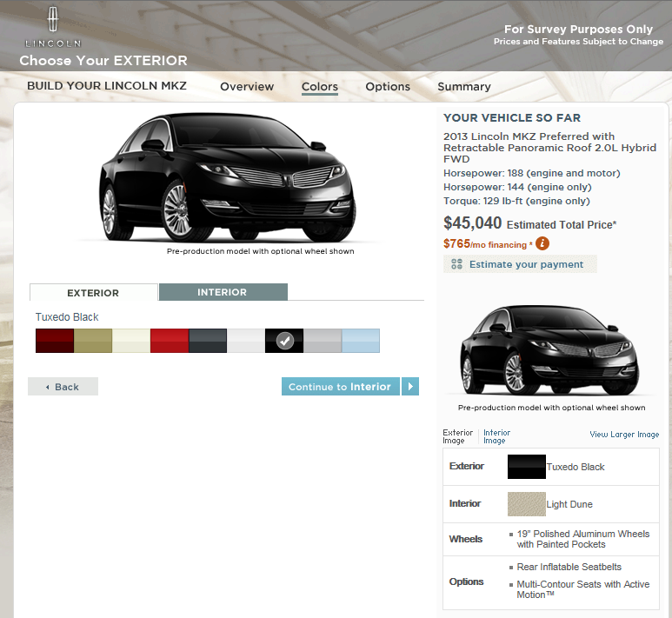Choose the dark charcoal gray exterior color
Screen dimensions: 672x618
click(x=208, y=341)
